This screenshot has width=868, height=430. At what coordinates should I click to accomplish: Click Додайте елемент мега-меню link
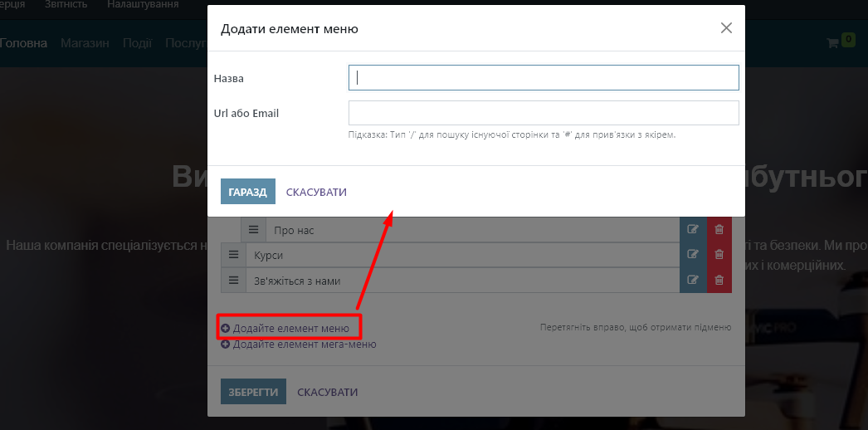click(x=304, y=344)
